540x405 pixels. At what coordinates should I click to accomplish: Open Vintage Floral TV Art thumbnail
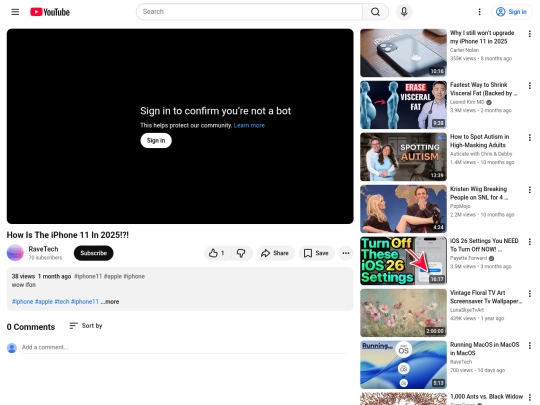click(403, 313)
